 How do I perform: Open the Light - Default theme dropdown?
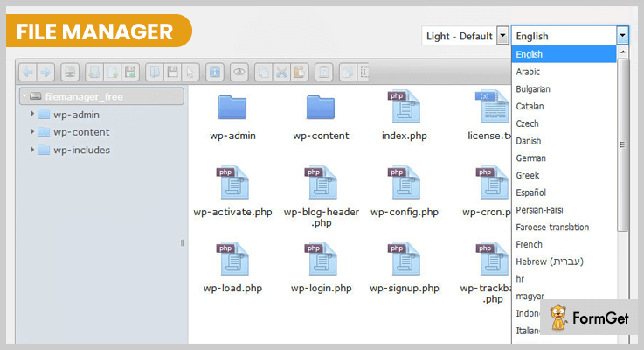pyautogui.click(x=465, y=36)
